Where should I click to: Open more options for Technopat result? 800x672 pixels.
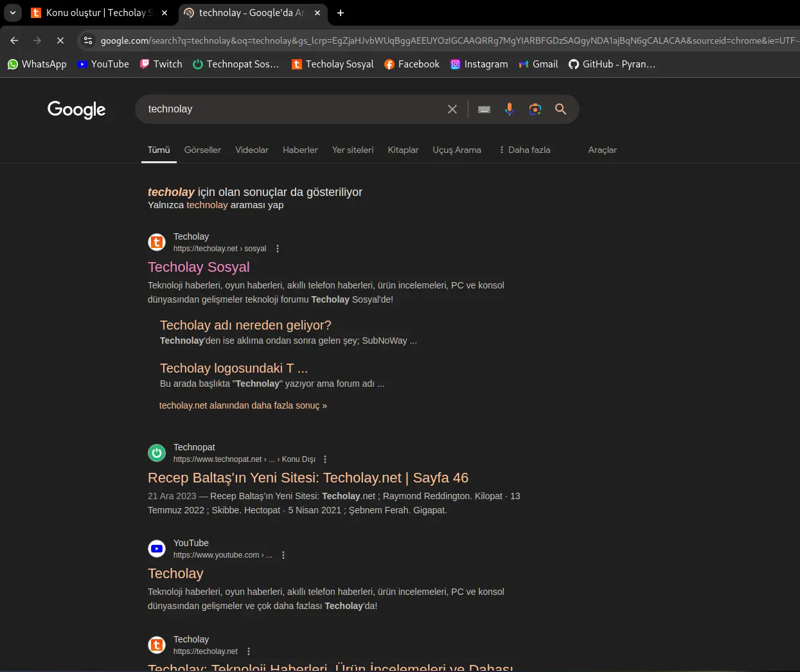(325, 459)
